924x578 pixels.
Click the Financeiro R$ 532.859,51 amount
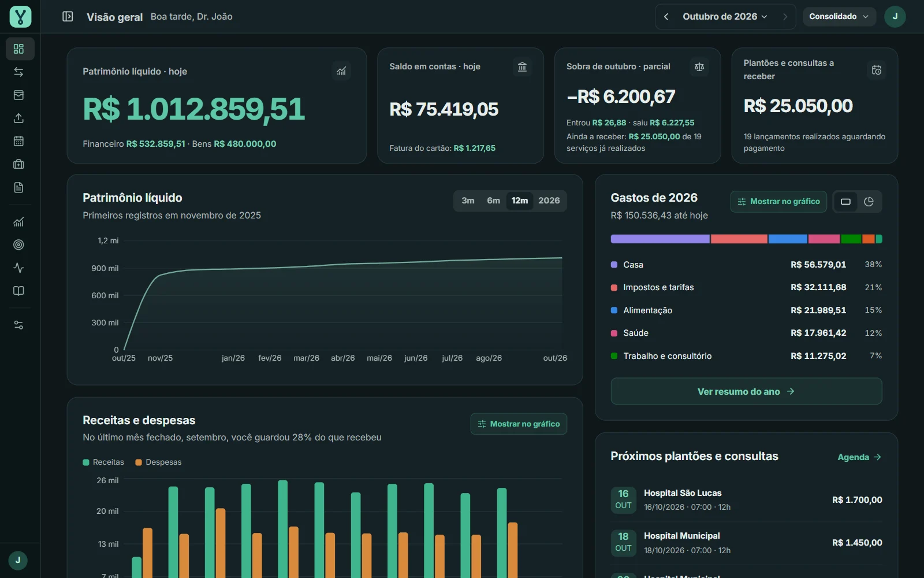coord(156,144)
